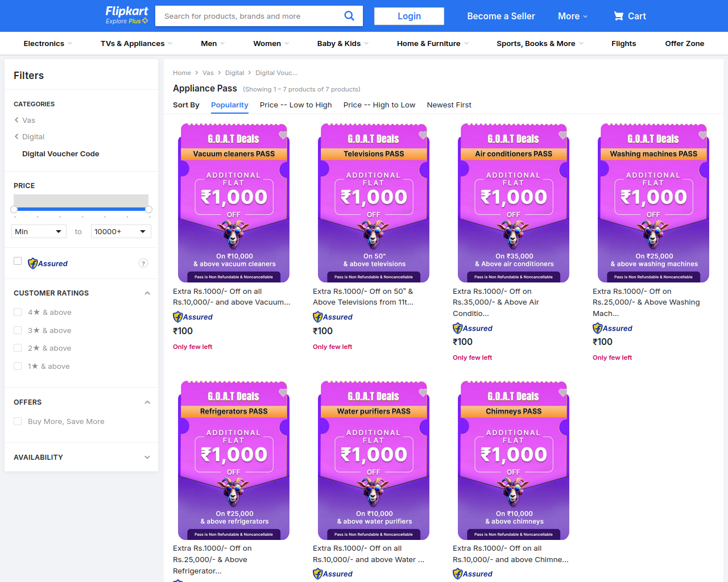
Task: Expand the TVs & Appliances menu
Action: click(x=136, y=43)
